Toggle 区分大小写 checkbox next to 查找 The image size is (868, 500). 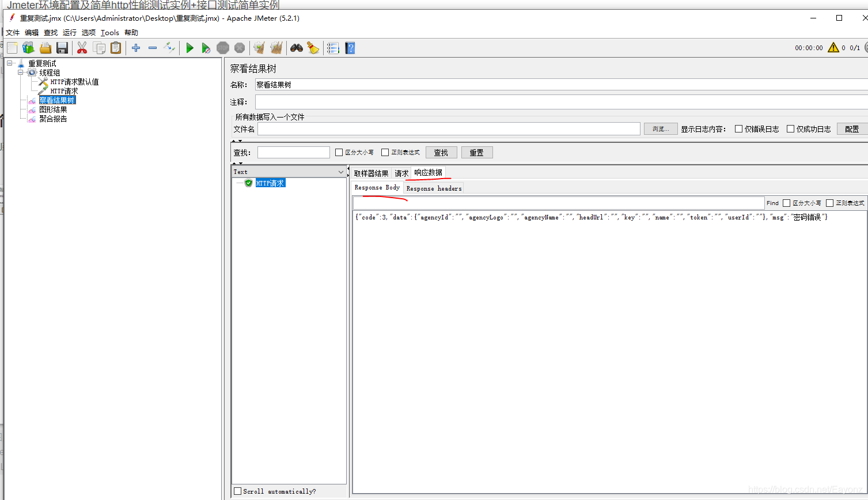point(339,153)
